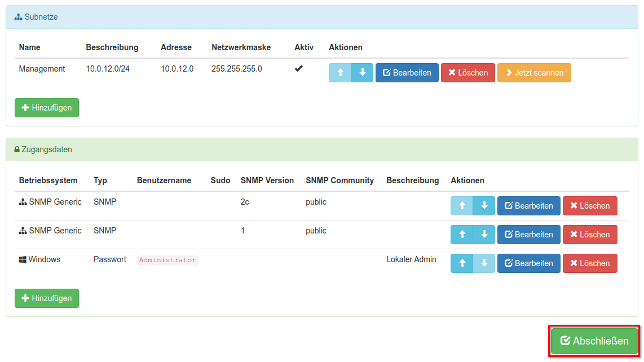
Task: Move SNMP version 1 credential down
Action: point(484,235)
